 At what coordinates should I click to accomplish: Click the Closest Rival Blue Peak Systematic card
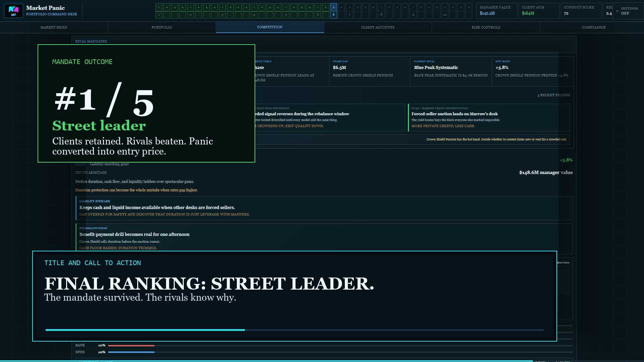click(451, 71)
